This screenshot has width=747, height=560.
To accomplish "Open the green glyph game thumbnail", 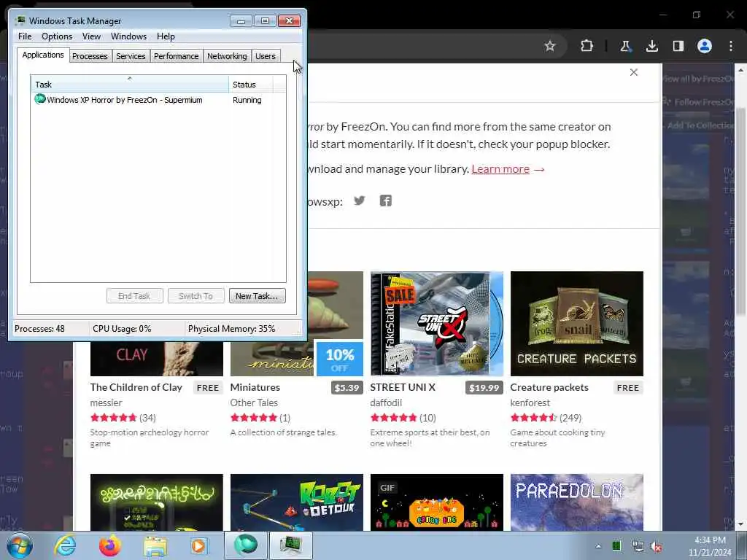I will [x=156, y=502].
